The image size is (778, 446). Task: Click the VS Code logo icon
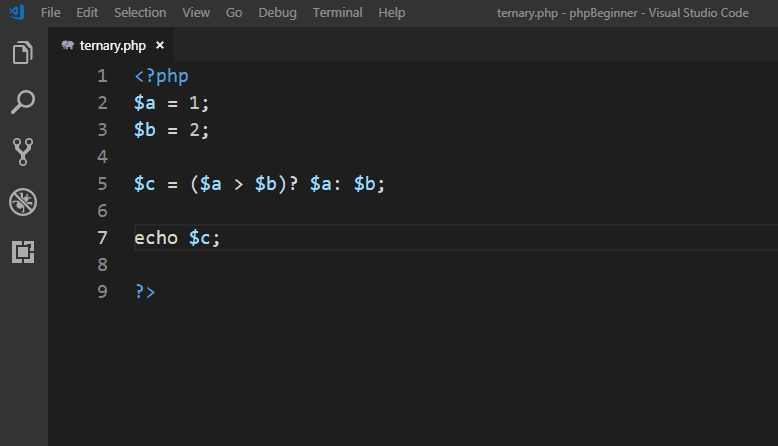[17, 12]
